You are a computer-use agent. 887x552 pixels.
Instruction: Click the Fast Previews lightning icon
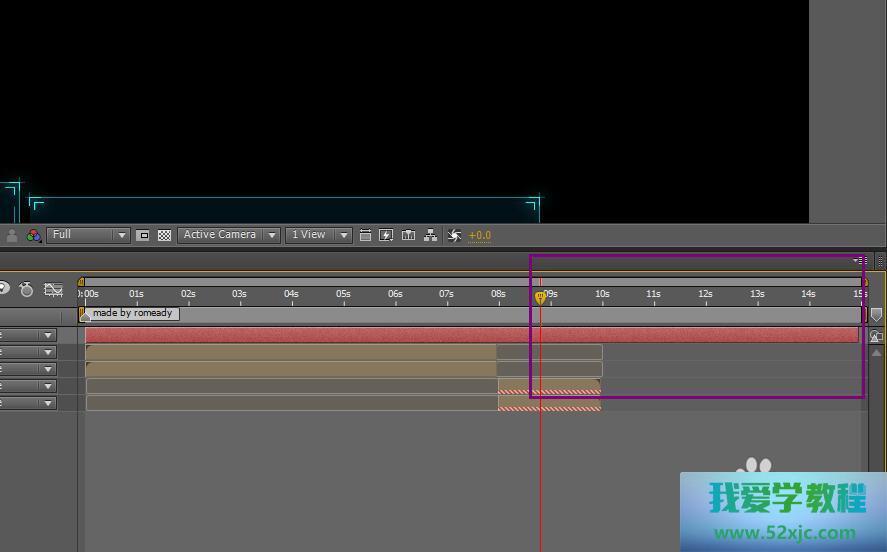coord(386,236)
